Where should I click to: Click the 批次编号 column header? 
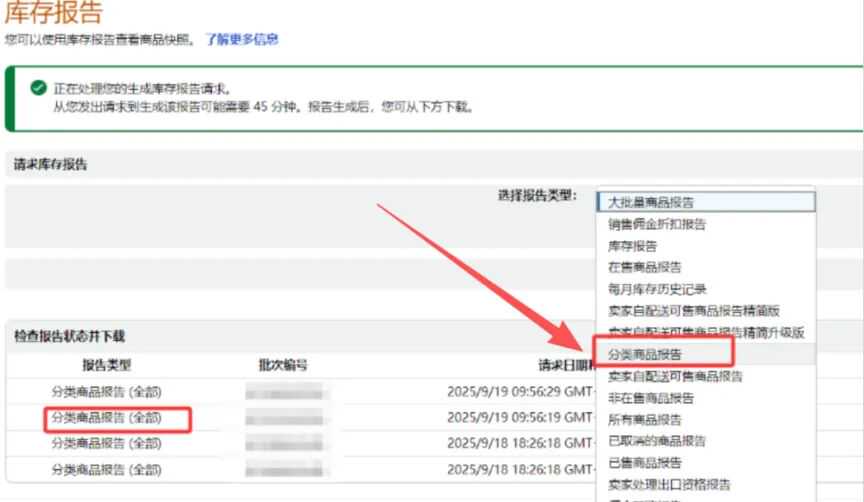click(x=283, y=365)
